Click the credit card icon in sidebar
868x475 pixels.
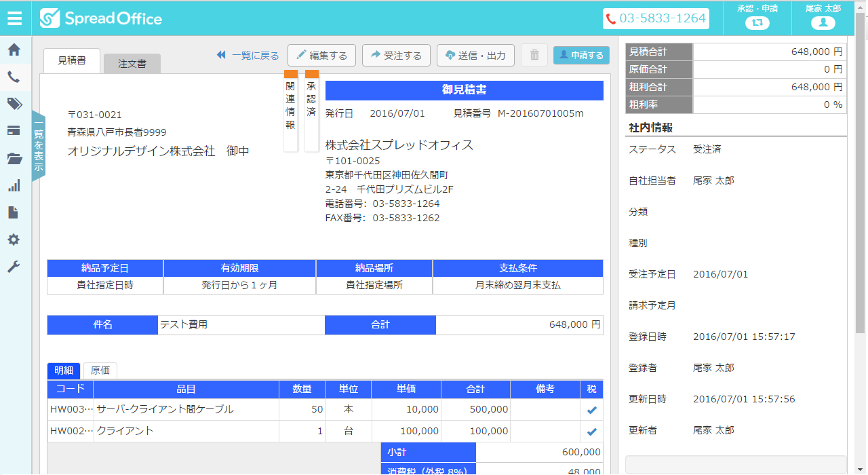[x=14, y=131]
